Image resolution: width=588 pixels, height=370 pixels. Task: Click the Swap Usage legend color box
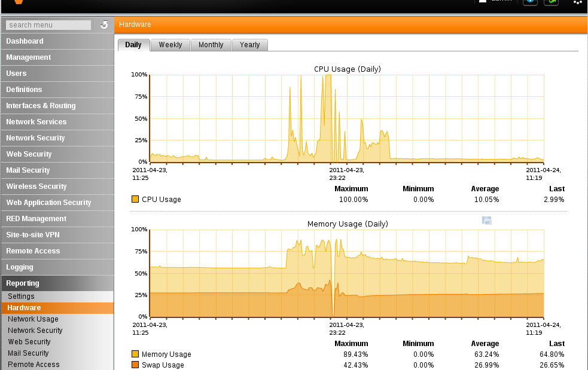coord(135,365)
